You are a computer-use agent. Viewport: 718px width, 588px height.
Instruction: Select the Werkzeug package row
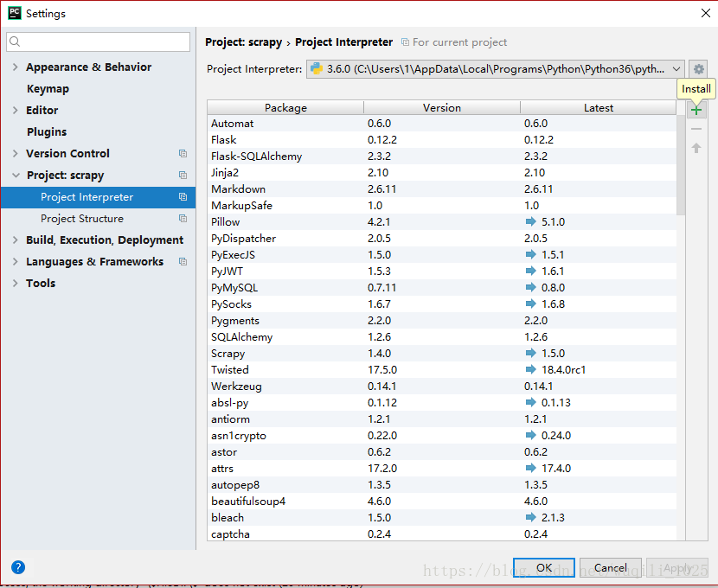pyautogui.click(x=442, y=387)
